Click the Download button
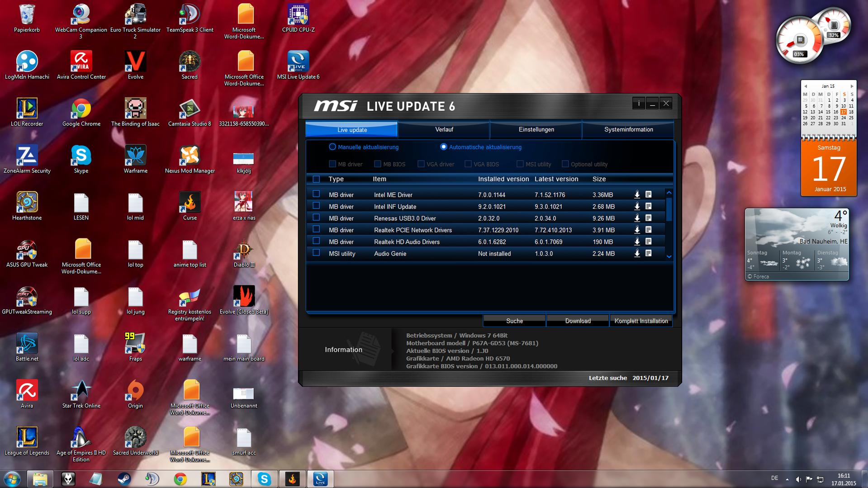 coord(578,321)
